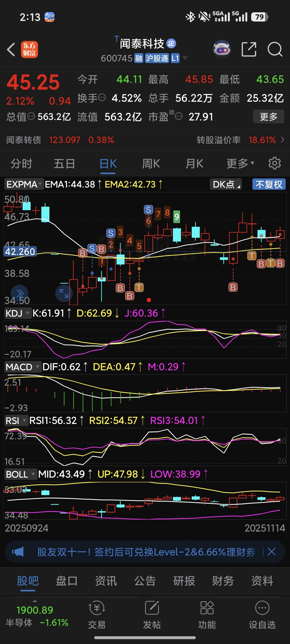Switch to the 月K tab

(194, 163)
